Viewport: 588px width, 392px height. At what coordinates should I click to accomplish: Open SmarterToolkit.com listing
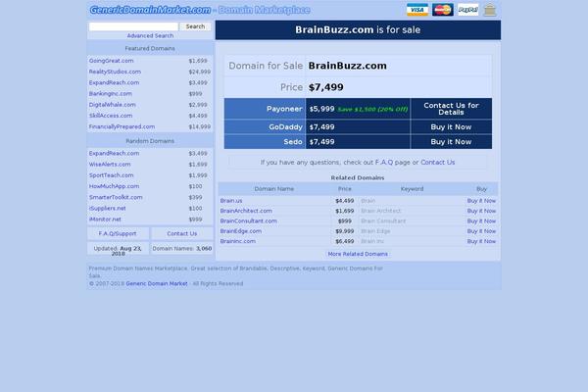(x=116, y=197)
